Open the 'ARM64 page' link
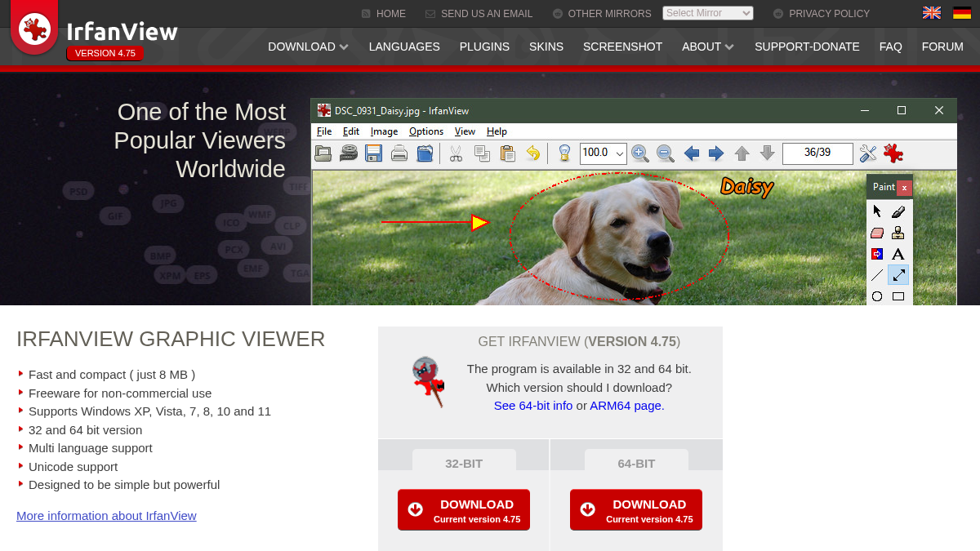 point(626,405)
